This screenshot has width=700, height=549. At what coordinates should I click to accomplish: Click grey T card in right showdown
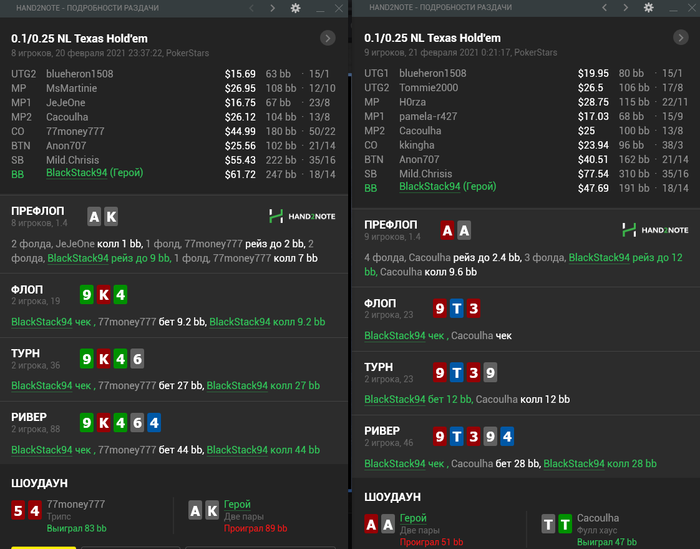[548, 524]
